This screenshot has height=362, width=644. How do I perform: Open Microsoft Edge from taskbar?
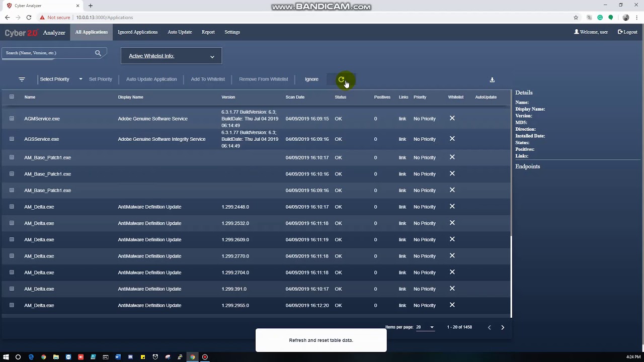(31, 357)
